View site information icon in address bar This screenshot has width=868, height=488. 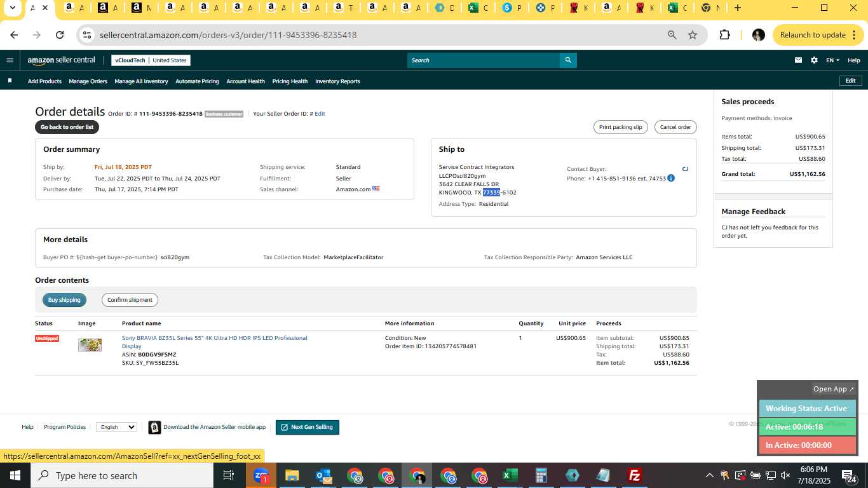88,35
